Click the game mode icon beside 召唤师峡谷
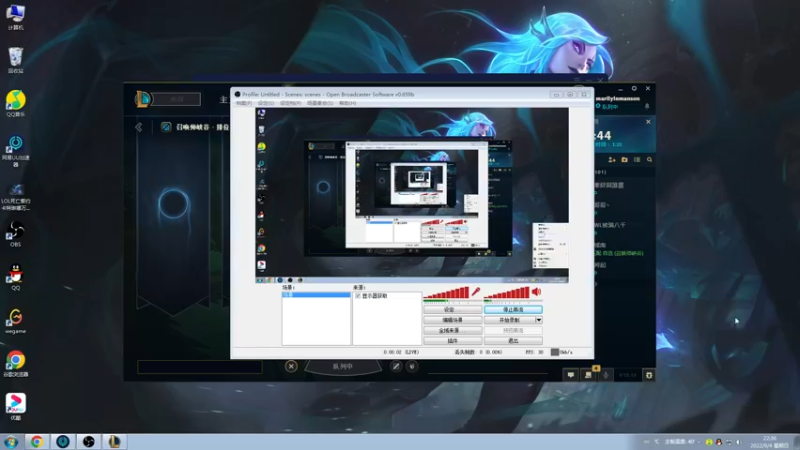The image size is (800, 450). coord(166,127)
